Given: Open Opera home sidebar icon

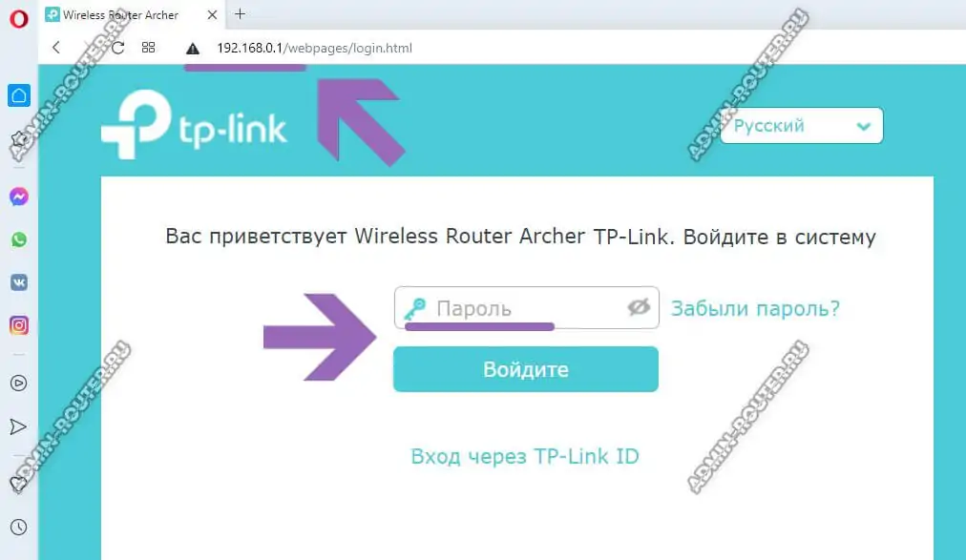Looking at the screenshot, I should (x=19, y=95).
